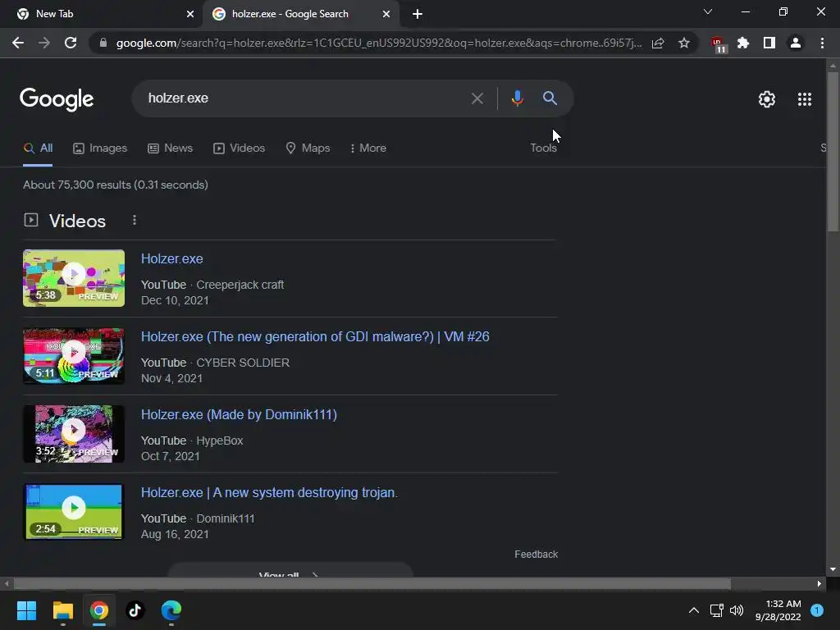The image size is (840, 630).
Task: Switch to the New Tab tab
Action: tap(101, 14)
